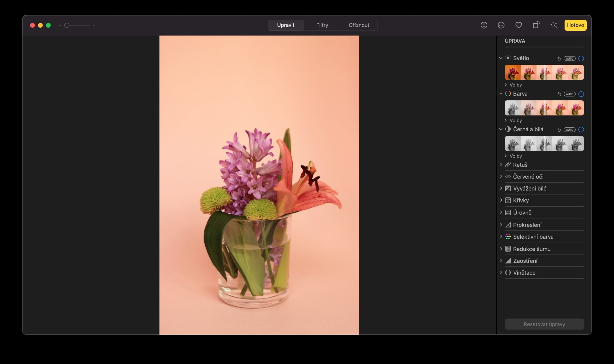Click the Barva color wheel icon
Image resolution: width=614 pixels, height=364 pixels.
pos(508,94)
